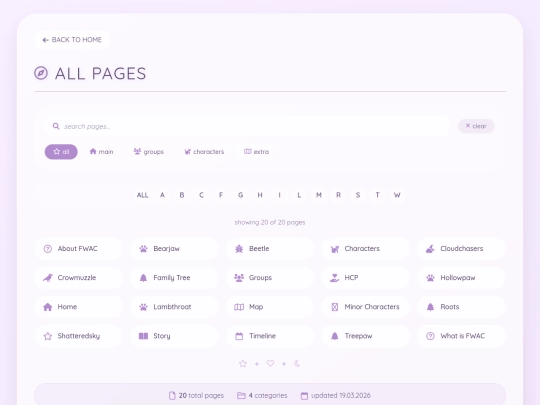The height and width of the screenshot is (405, 540).
Task: Filter pages by 'groups' category
Action: pyautogui.click(x=149, y=152)
